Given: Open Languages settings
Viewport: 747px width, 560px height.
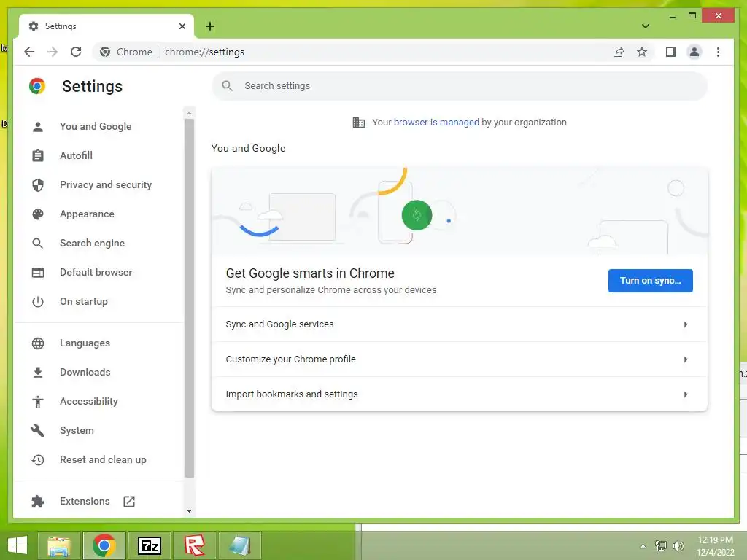Looking at the screenshot, I should pos(85,343).
